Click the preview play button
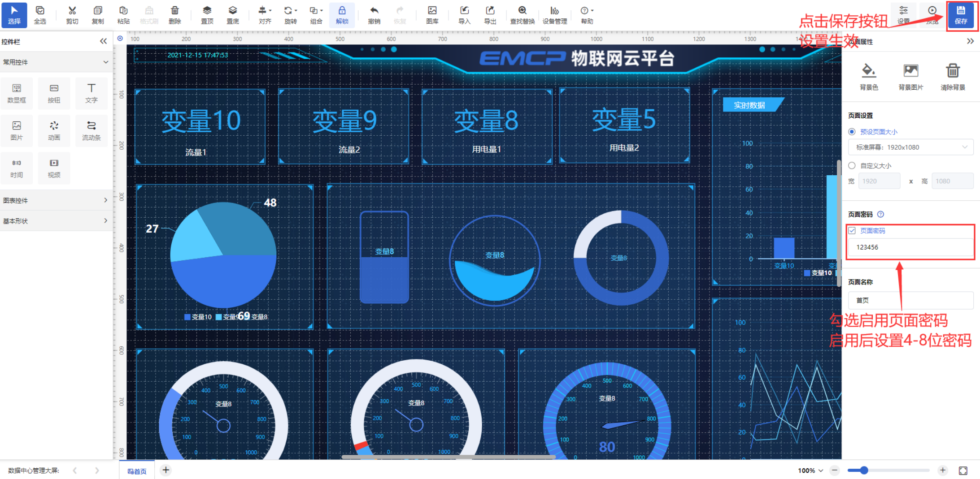The width and height of the screenshot is (980, 479). [x=932, y=15]
